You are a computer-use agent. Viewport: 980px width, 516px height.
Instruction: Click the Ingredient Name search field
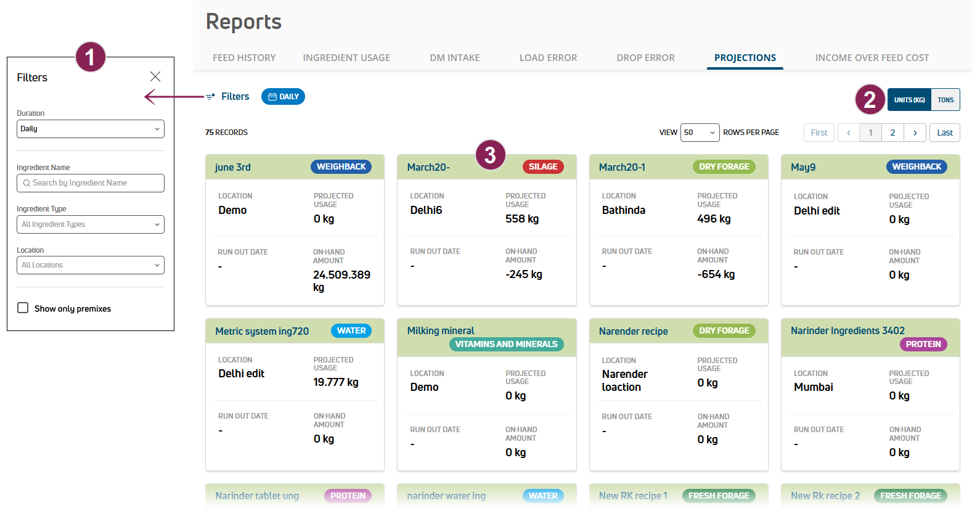96,183
